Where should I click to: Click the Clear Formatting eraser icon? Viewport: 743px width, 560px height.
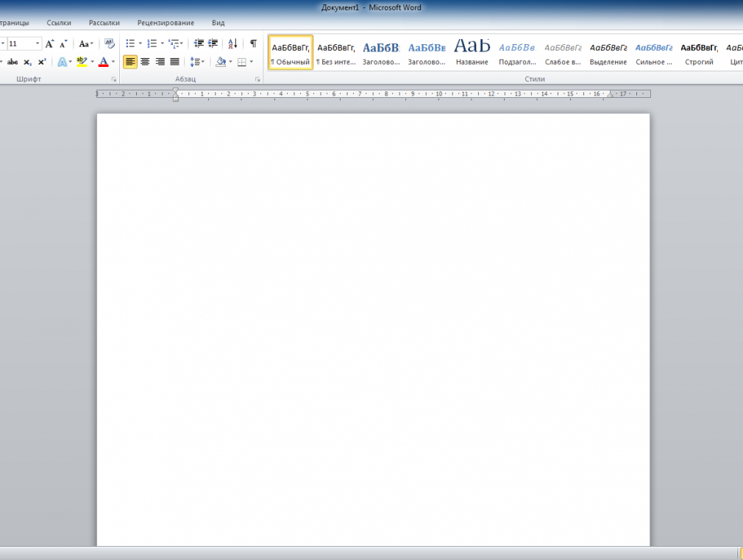[x=110, y=43]
